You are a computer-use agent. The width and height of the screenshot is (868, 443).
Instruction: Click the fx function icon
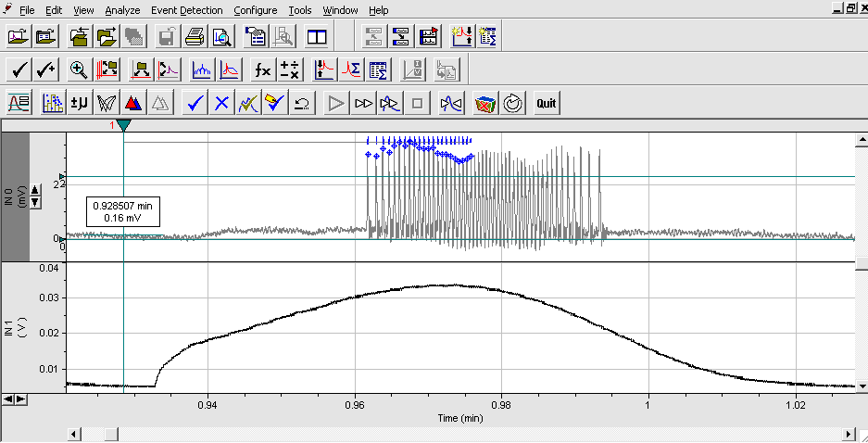(x=264, y=70)
